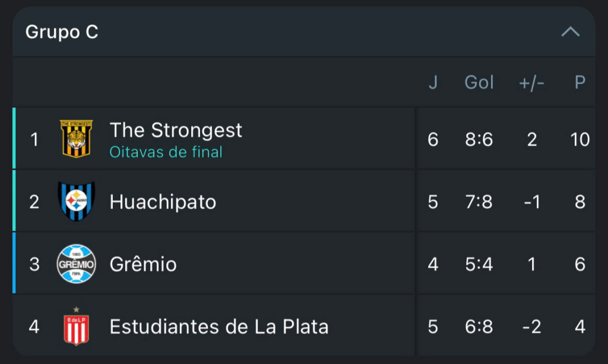Click the Huachipato club crest

[77, 202]
